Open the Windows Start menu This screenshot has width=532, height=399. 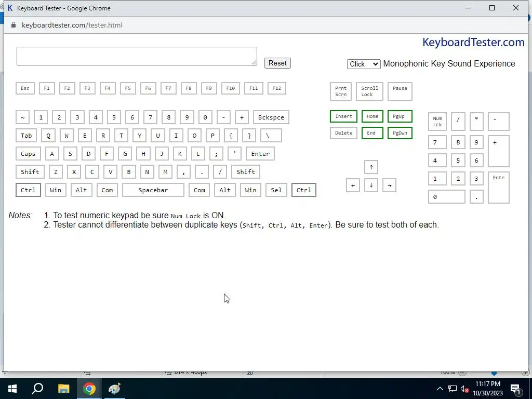click(x=12, y=389)
